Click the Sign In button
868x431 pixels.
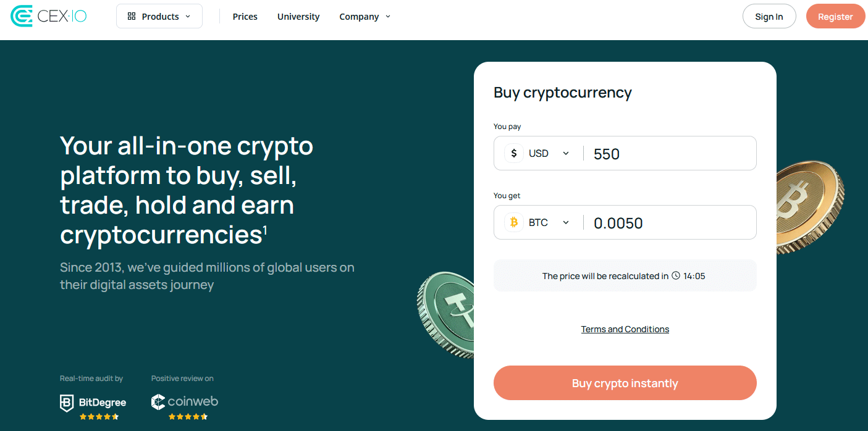(x=769, y=17)
